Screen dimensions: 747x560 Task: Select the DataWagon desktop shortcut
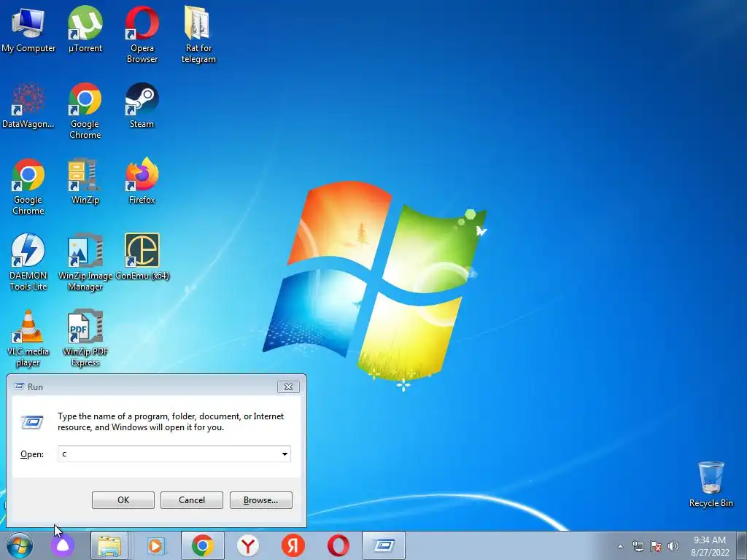click(x=28, y=106)
